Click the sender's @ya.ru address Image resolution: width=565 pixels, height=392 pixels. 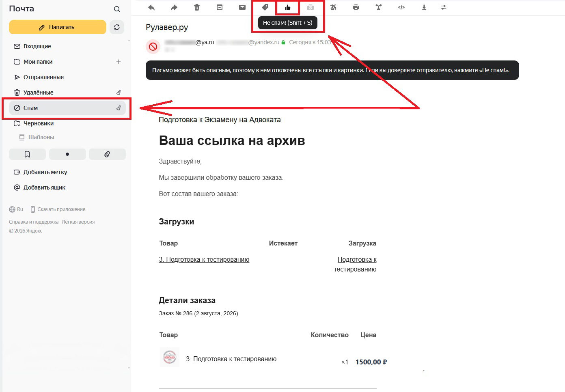coord(189,42)
